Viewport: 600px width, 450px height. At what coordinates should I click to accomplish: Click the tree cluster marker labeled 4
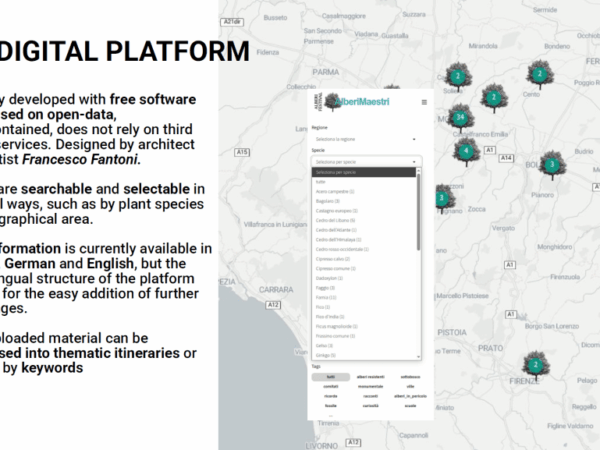pyautogui.click(x=465, y=151)
